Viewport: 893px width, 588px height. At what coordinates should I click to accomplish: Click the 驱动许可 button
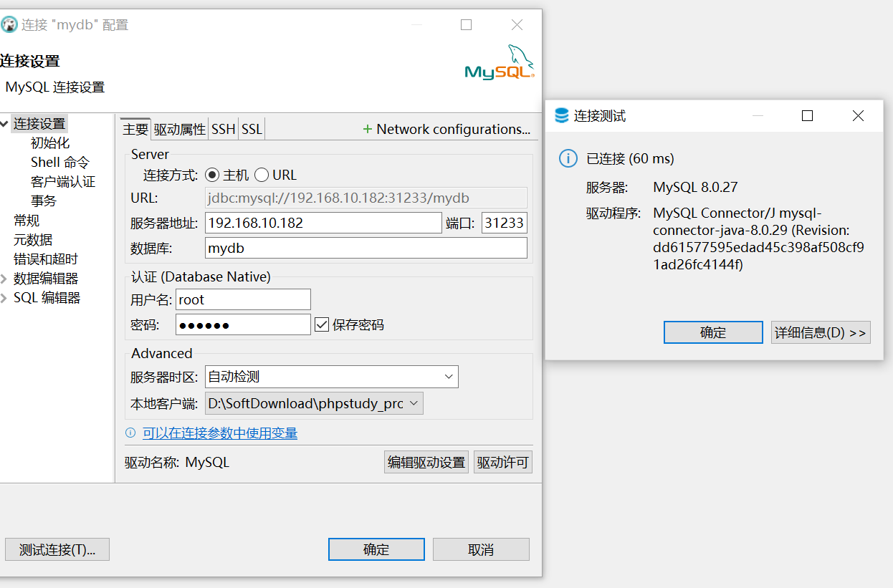503,462
